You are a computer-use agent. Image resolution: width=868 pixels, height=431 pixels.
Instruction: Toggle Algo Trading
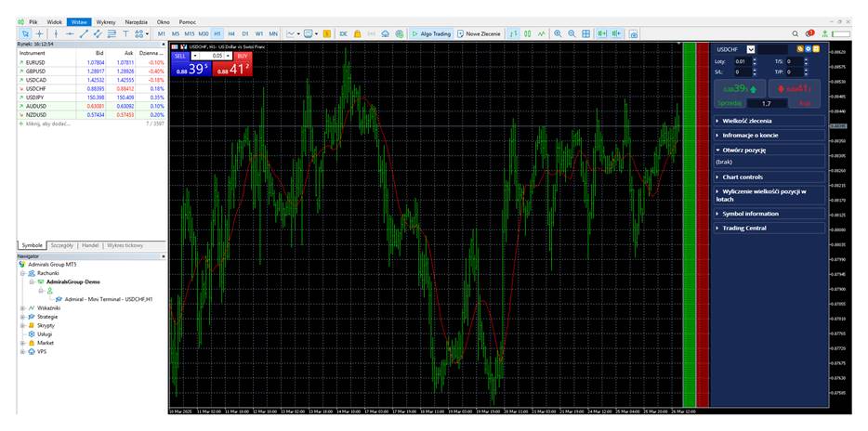pyautogui.click(x=431, y=33)
